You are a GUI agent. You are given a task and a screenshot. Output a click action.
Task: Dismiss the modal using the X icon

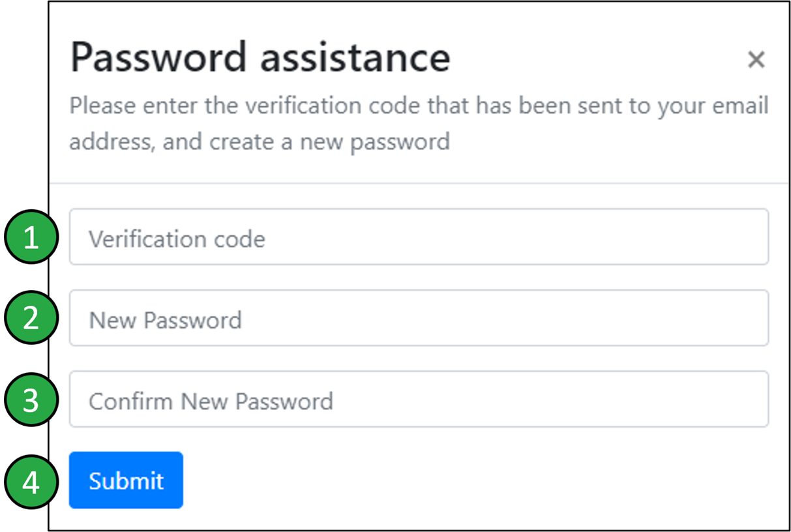click(x=756, y=60)
